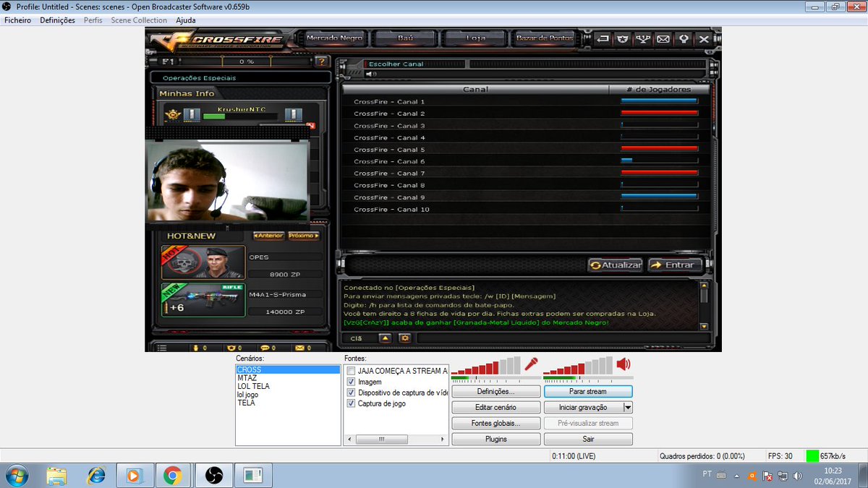
Task: Open Iniciar gravação dropdown arrow
Action: click(628, 407)
